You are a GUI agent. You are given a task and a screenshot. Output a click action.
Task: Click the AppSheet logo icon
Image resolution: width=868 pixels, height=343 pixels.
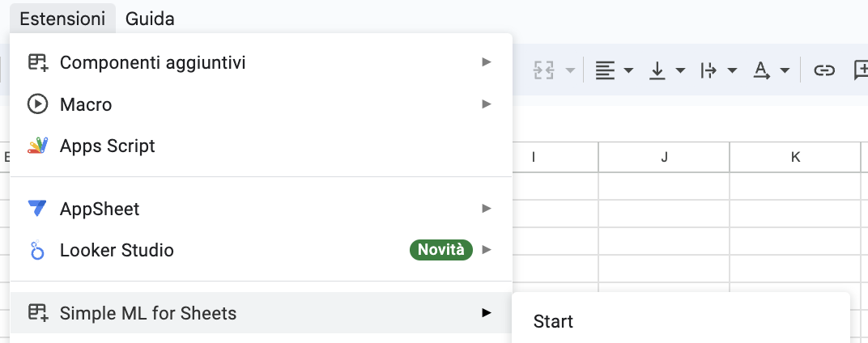coord(37,209)
